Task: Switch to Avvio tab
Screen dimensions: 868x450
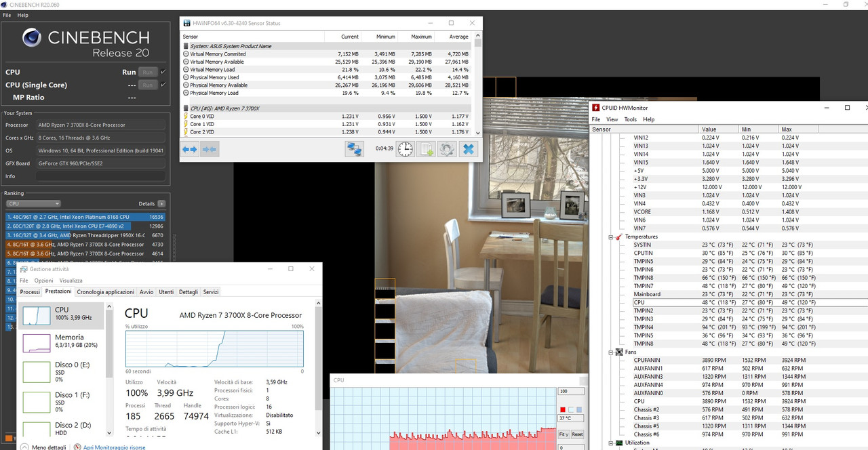Action: pyautogui.click(x=146, y=292)
